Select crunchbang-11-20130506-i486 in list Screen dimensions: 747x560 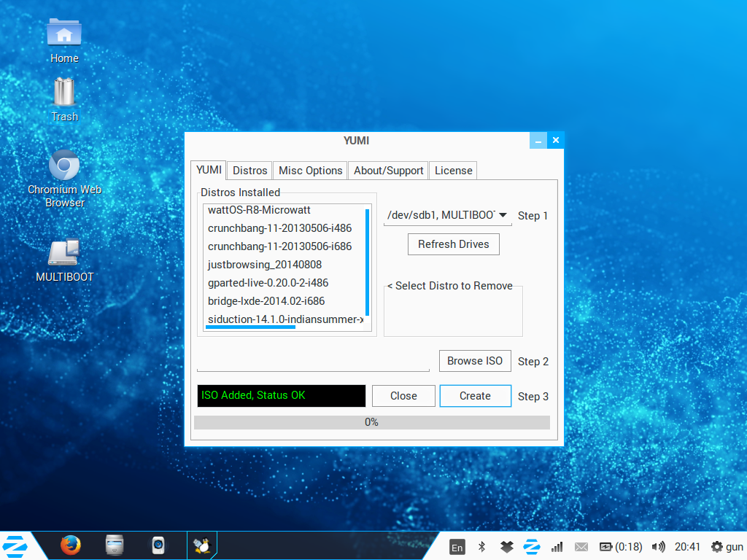[x=285, y=228]
